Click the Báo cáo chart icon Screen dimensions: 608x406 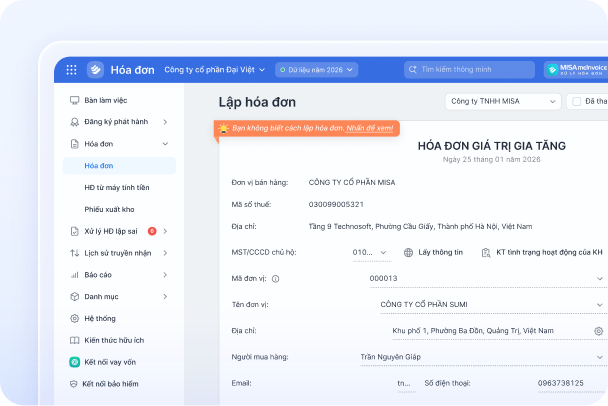pyautogui.click(x=74, y=275)
